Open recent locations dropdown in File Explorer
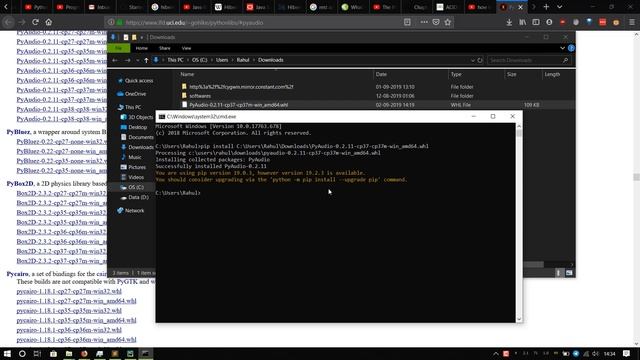This screenshot has width=640, height=360. [x=138, y=60]
